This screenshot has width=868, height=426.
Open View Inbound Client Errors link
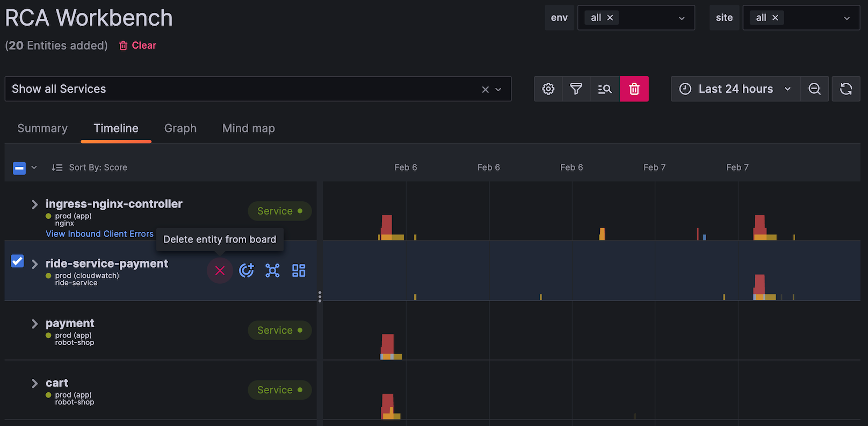(x=99, y=234)
